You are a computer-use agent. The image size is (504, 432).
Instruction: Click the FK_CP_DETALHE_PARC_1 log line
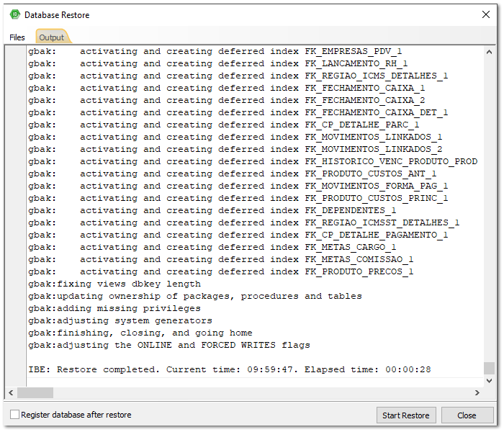click(224, 125)
